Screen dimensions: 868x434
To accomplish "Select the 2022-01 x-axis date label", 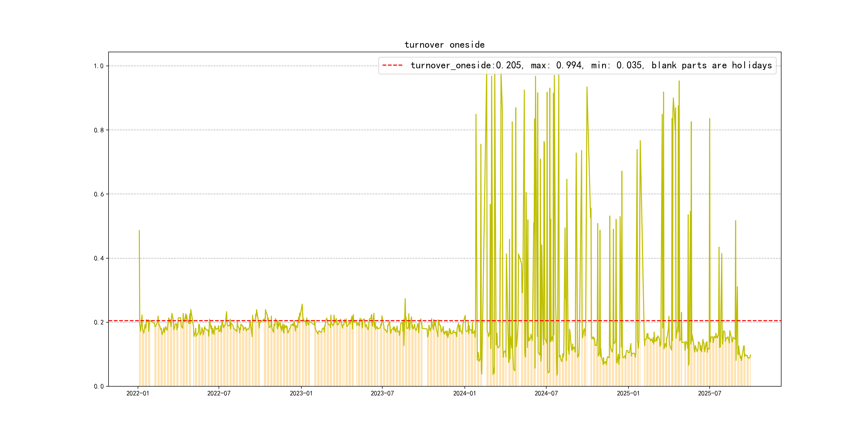I will pyautogui.click(x=137, y=393).
